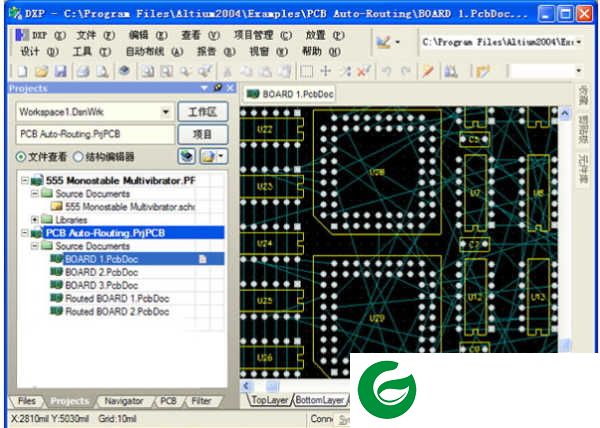The image size is (600, 428).
Task: Click the BOARD 1.PcbDoc document tab
Action: (x=290, y=94)
